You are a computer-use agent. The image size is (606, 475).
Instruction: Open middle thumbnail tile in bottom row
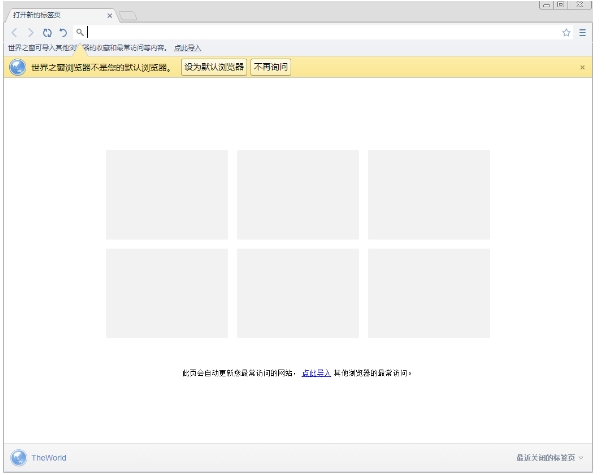298,293
